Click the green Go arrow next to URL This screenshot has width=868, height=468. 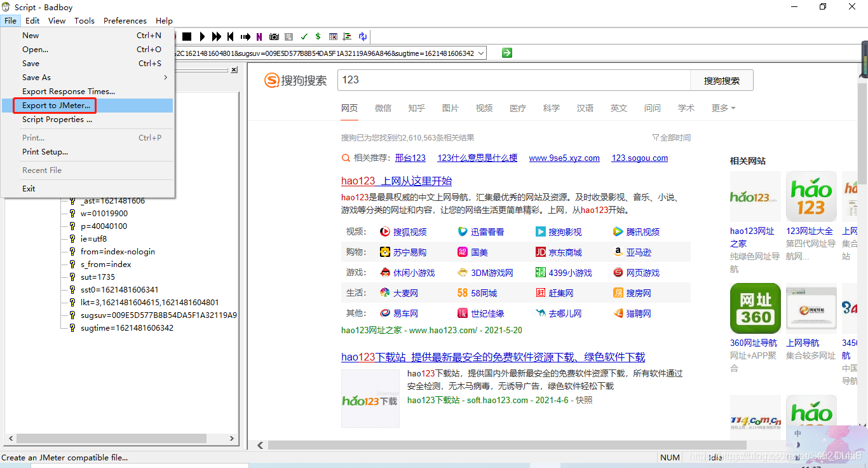pos(506,53)
